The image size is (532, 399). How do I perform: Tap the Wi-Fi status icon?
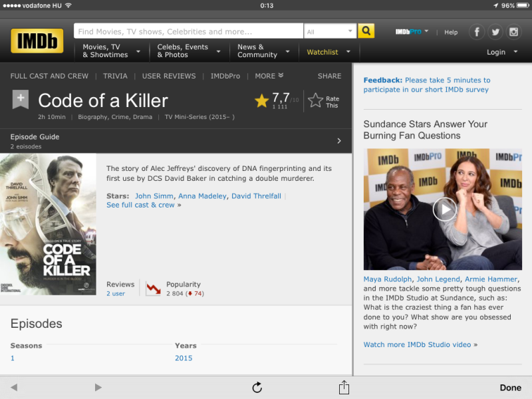click(x=68, y=5)
